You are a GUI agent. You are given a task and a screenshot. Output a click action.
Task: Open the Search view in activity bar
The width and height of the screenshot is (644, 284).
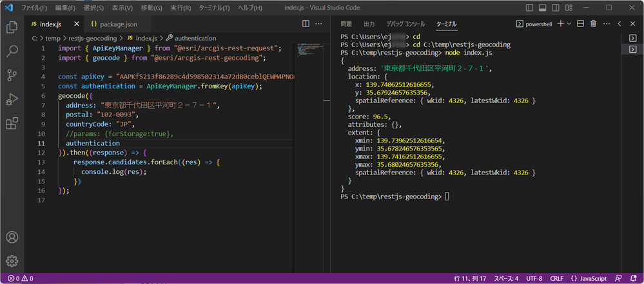(12, 51)
